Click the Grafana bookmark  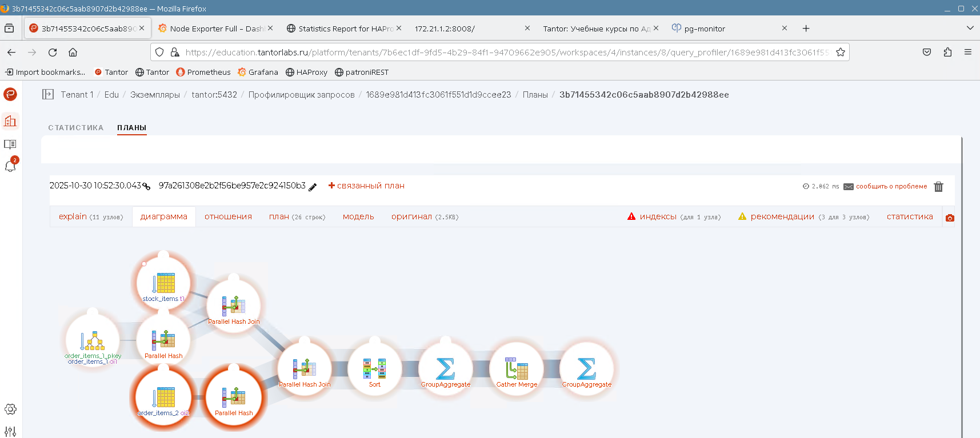pos(258,72)
